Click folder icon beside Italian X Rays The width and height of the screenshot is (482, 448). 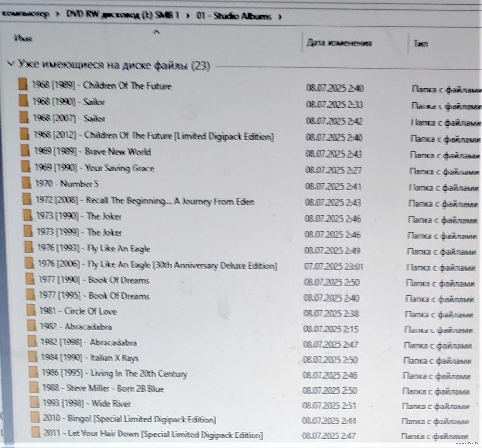pyautogui.click(x=33, y=357)
